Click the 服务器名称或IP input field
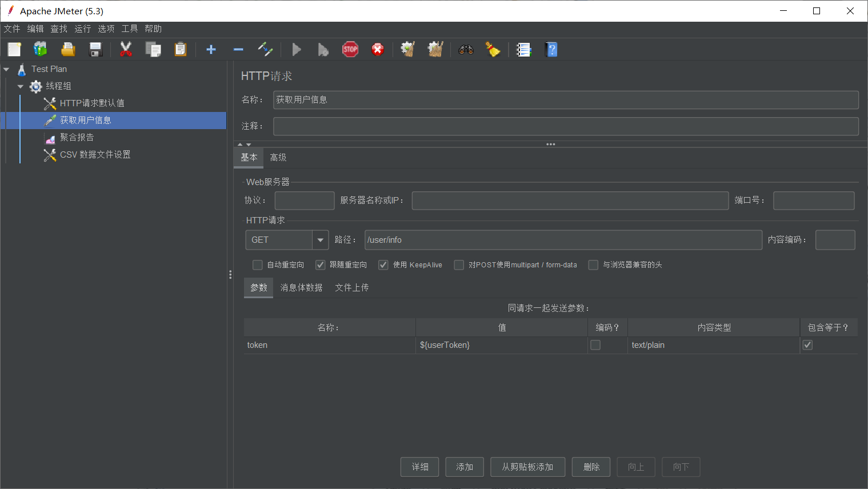This screenshot has height=489, width=868. point(570,201)
